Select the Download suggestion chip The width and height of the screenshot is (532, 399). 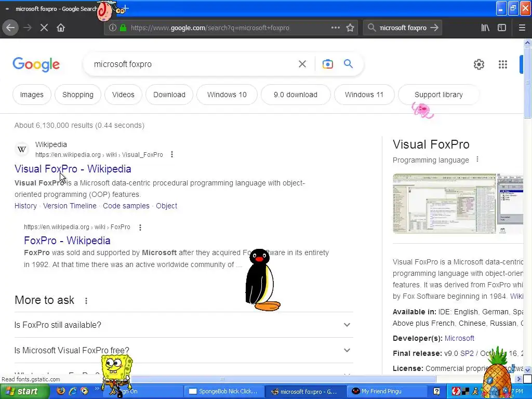pos(169,95)
